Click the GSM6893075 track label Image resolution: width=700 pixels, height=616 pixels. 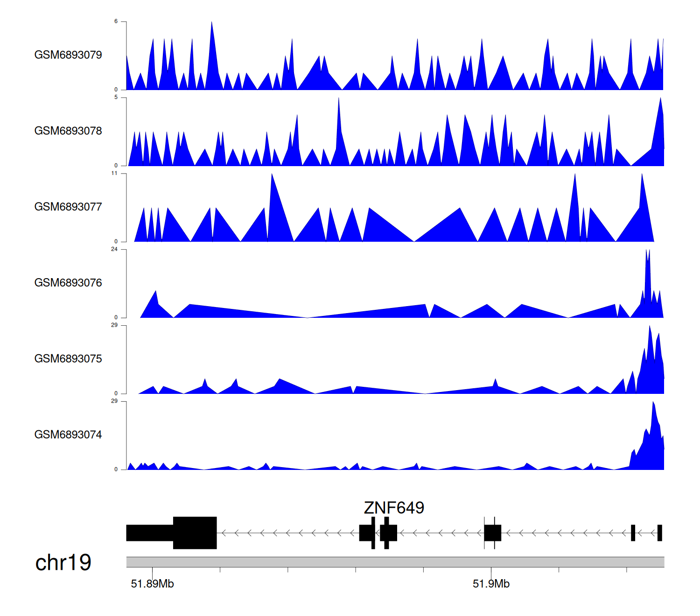[x=68, y=359]
